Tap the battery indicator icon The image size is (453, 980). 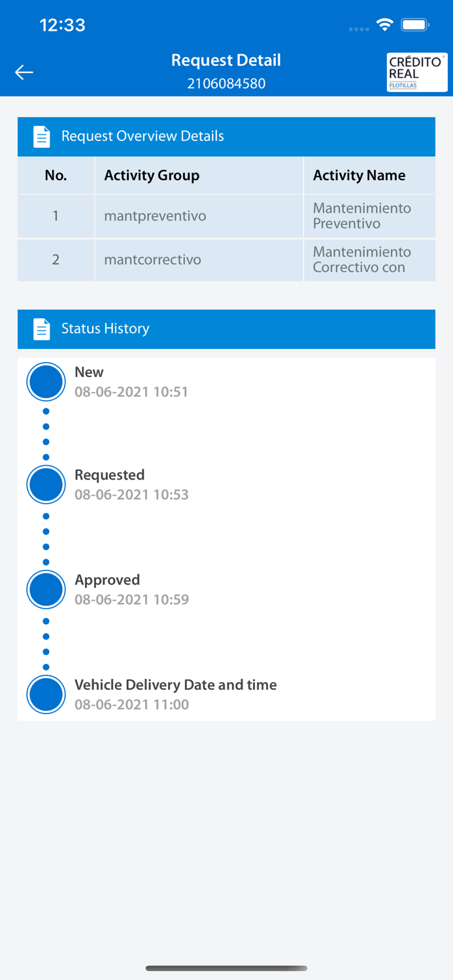click(415, 25)
